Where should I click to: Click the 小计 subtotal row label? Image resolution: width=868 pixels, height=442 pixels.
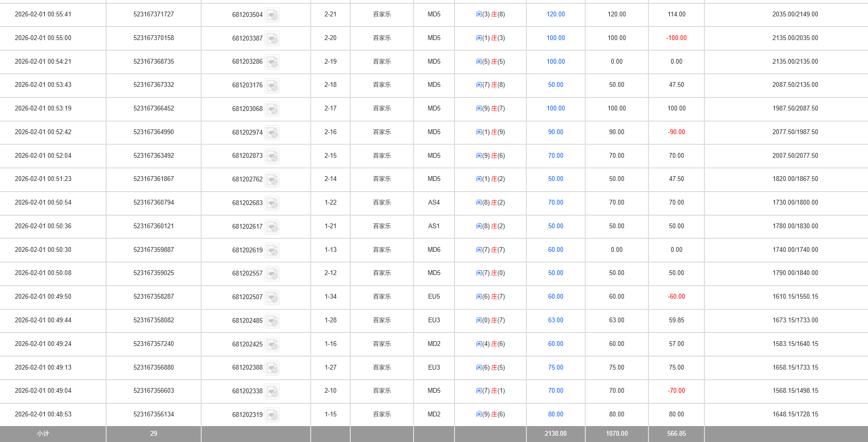[43, 434]
